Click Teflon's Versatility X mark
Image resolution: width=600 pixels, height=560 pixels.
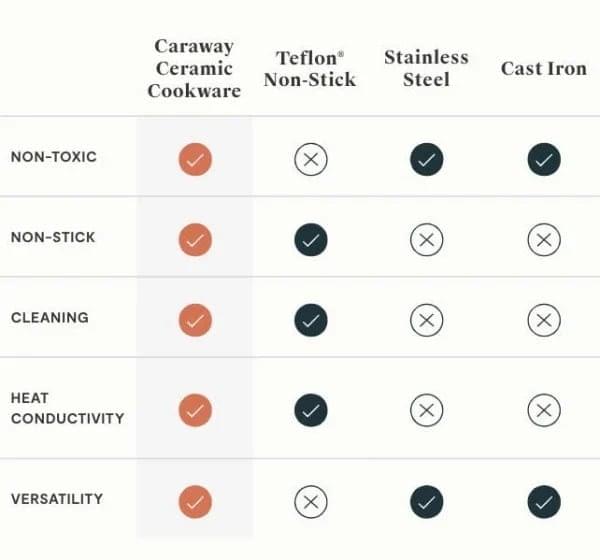pos(311,500)
